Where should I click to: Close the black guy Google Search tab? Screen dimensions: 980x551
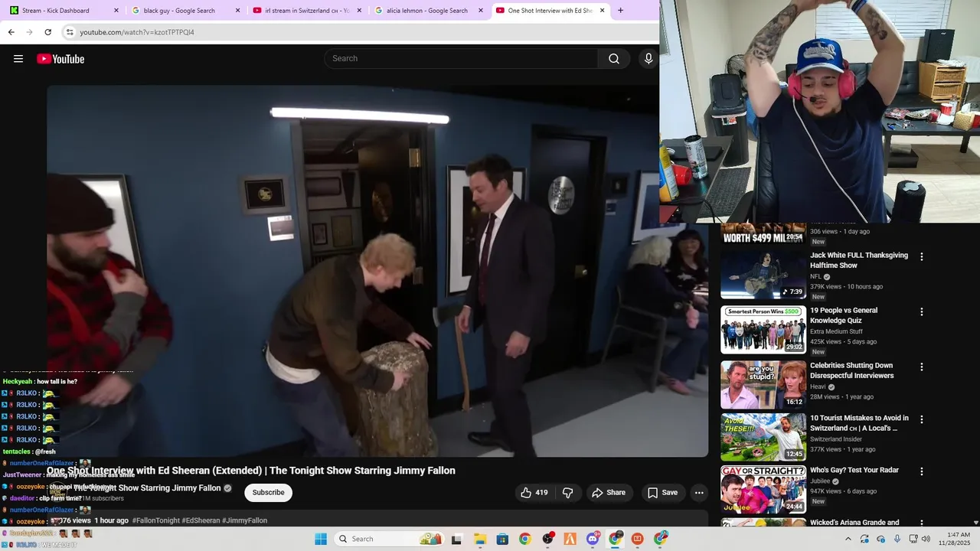pyautogui.click(x=237, y=11)
